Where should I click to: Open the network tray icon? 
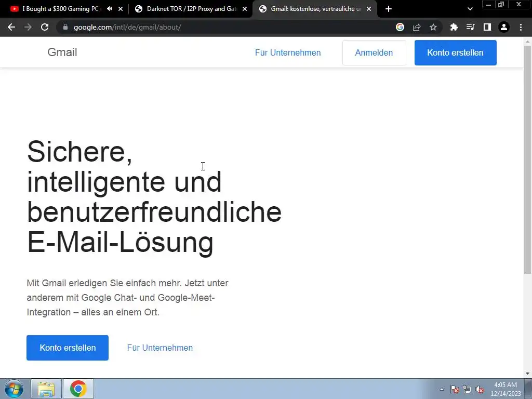[x=467, y=389]
